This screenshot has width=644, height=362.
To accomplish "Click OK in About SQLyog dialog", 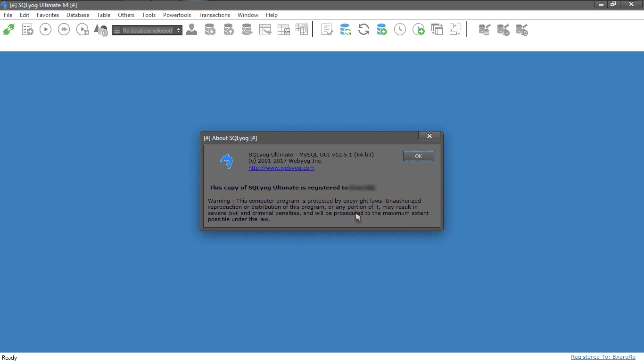I will coord(419,156).
